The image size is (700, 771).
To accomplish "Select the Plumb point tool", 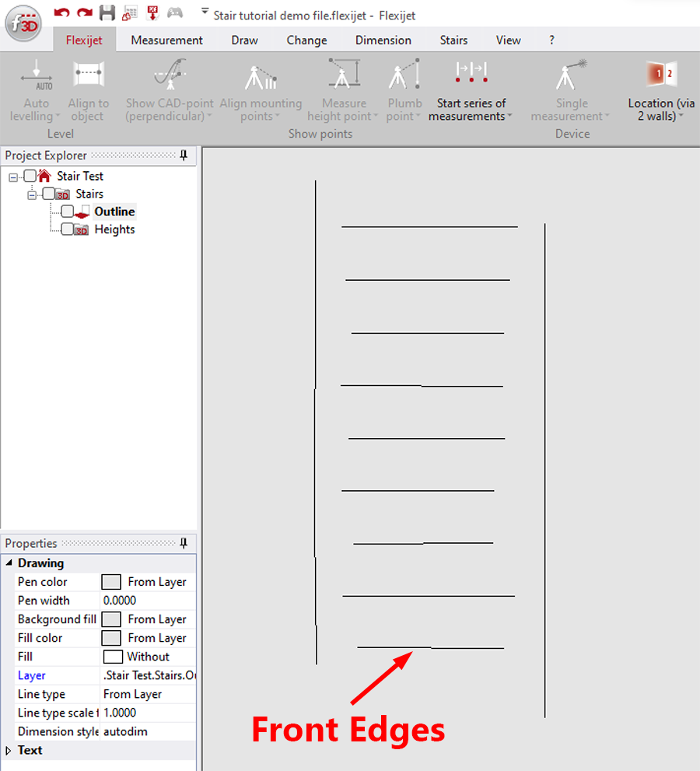I will [x=404, y=86].
